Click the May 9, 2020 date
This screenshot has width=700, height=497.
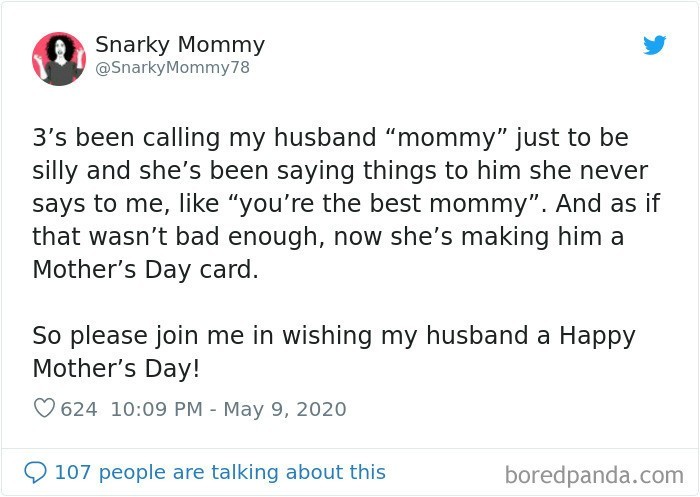click(284, 409)
